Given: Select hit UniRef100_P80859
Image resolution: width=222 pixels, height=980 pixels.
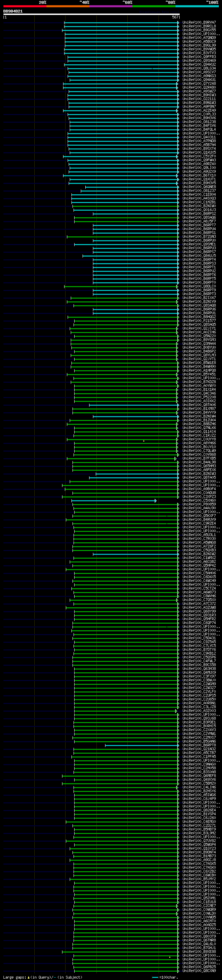Looking at the screenshot, I should (x=199, y=504).
